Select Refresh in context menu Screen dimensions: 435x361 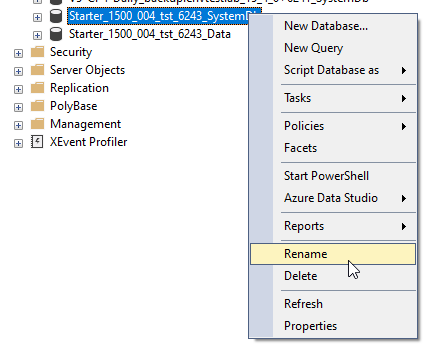[x=333, y=304]
